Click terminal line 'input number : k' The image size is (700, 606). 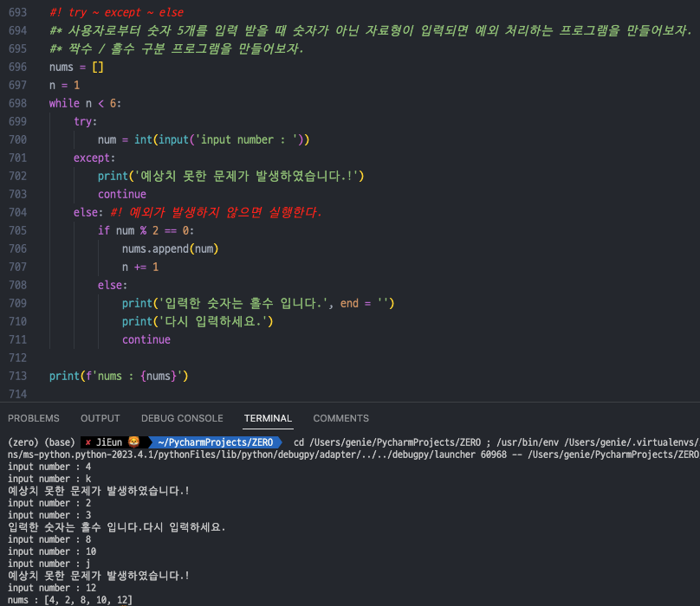click(49, 479)
